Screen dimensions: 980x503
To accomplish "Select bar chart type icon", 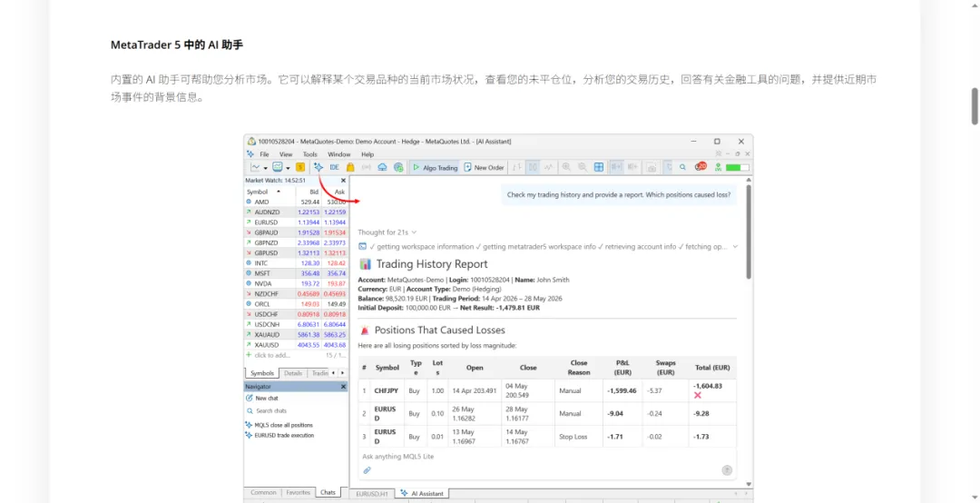I will point(517,167).
